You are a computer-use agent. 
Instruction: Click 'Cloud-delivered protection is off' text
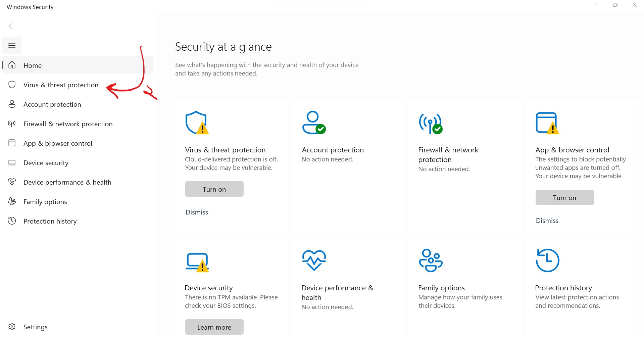[232, 159]
